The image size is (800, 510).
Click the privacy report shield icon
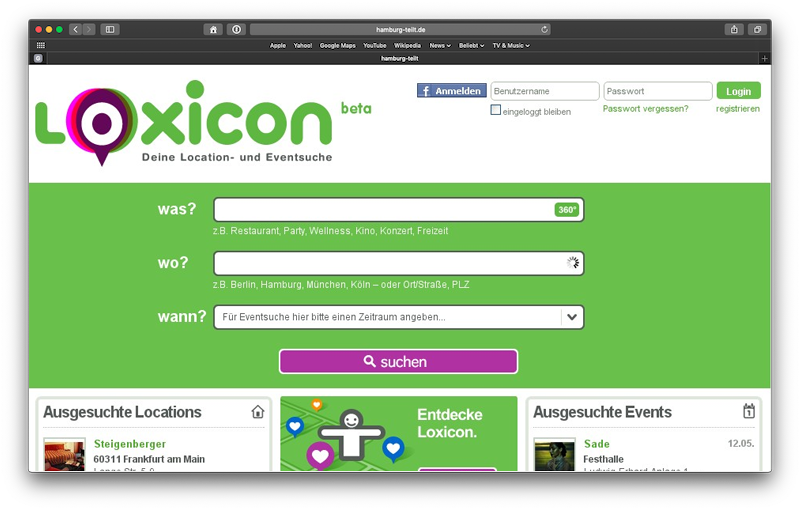click(x=236, y=30)
